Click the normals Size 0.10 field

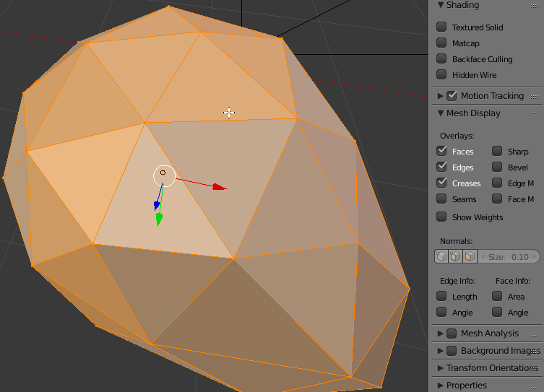click(509, 257)
